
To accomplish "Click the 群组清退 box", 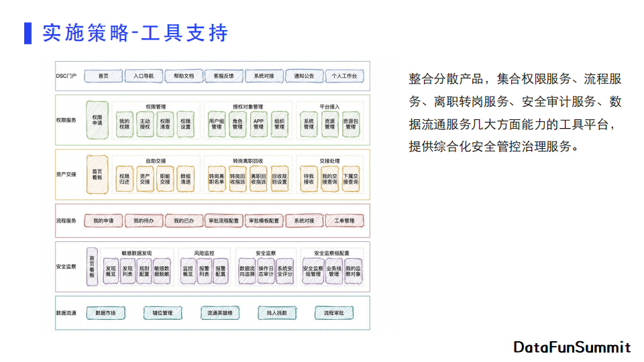I will [x=186, y=179].
